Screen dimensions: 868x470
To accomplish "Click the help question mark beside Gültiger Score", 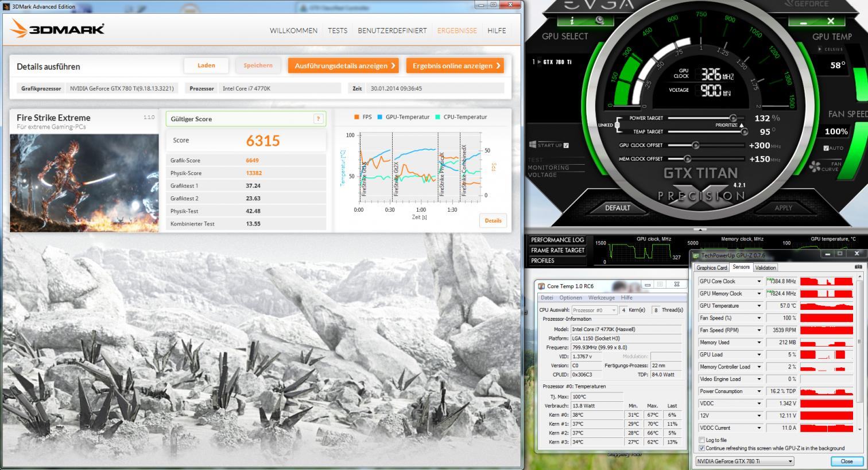I will [318, 119].
